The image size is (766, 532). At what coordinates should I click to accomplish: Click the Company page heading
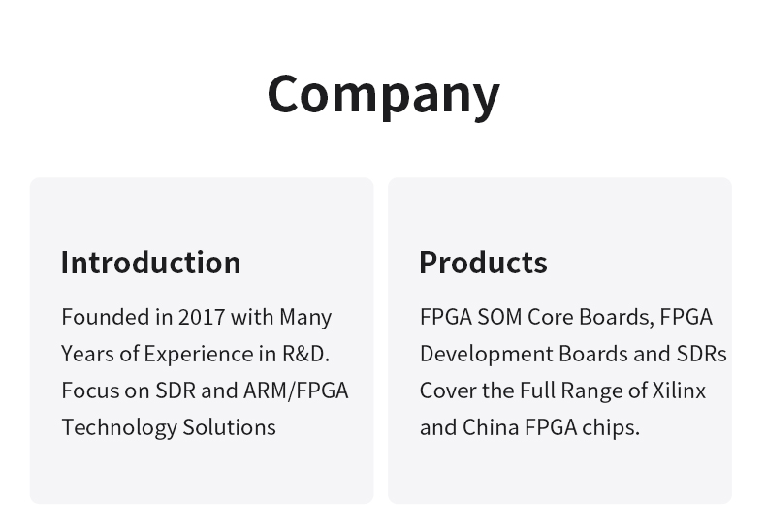tap(383, 94)
